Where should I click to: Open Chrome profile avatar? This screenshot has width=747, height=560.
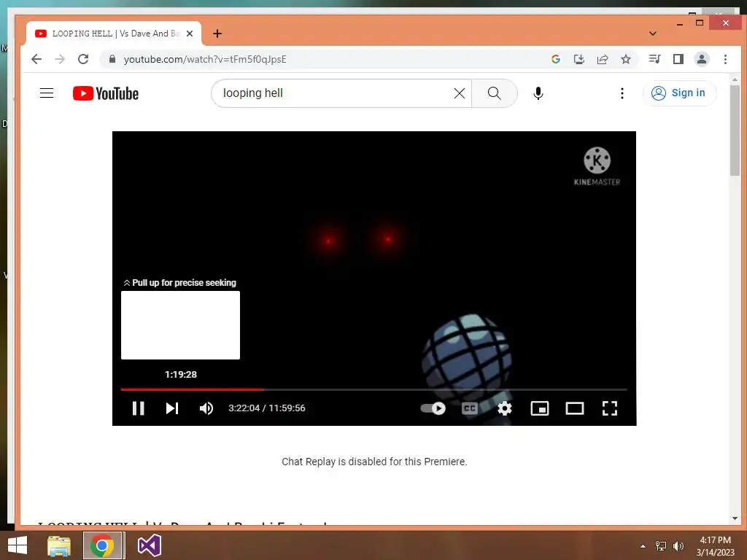click(702, 59)
